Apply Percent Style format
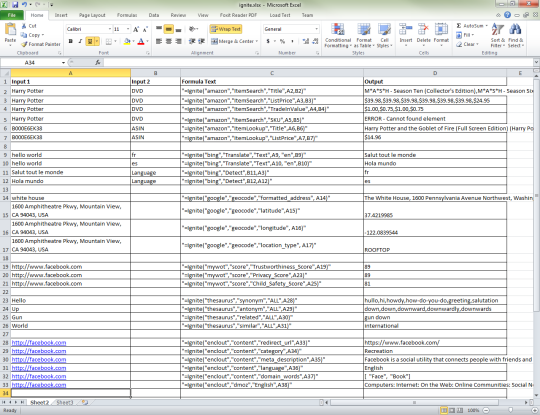Viewport: 540px width, 415px height. 282,41
